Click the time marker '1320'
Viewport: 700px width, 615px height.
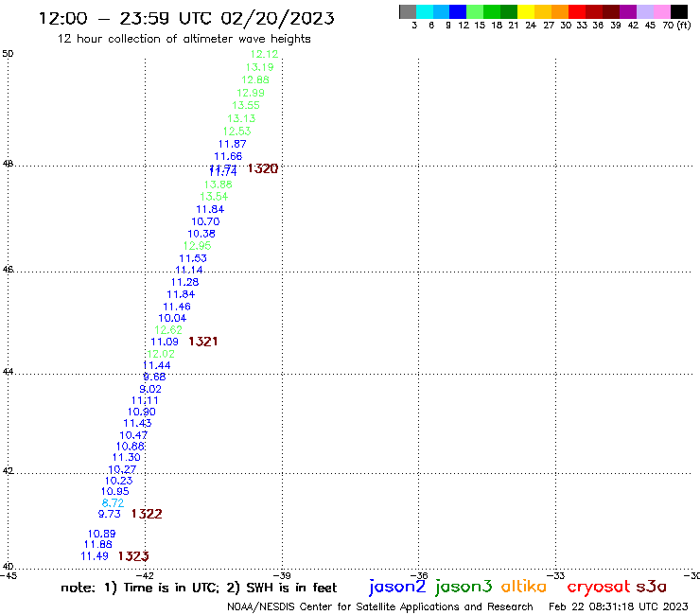click(263, 168)
